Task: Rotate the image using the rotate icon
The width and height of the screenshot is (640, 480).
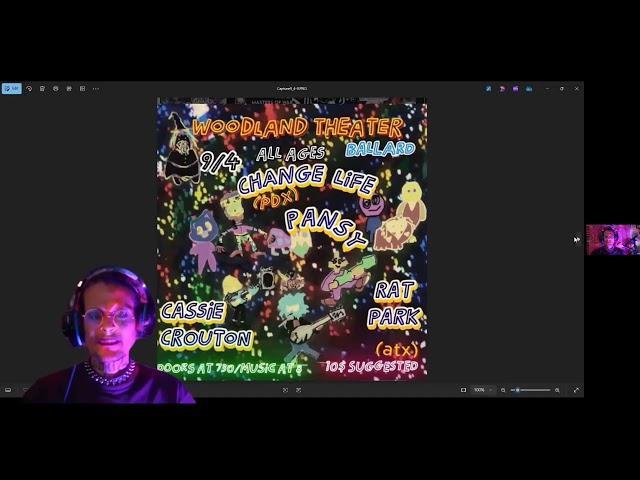Action: (x=29, y=89)
